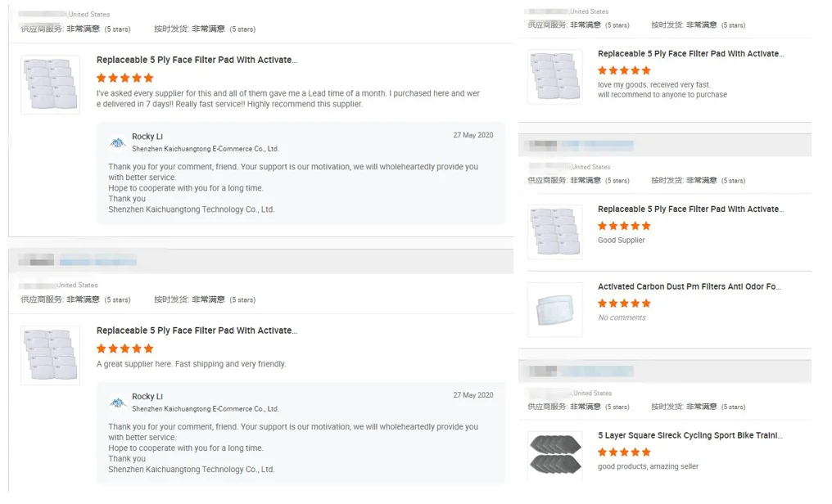Open the filter pad thumbnail beside "Good Supplier"

[554, 232]
